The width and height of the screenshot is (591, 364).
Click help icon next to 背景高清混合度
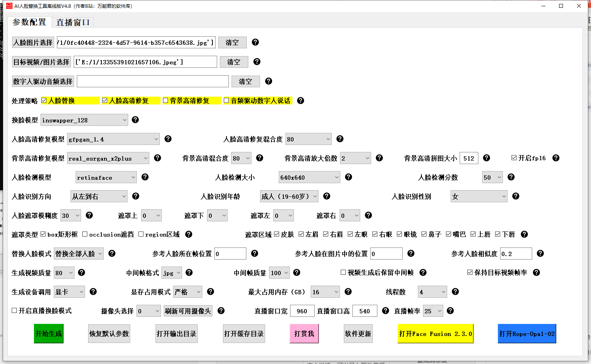click(260, 158)
